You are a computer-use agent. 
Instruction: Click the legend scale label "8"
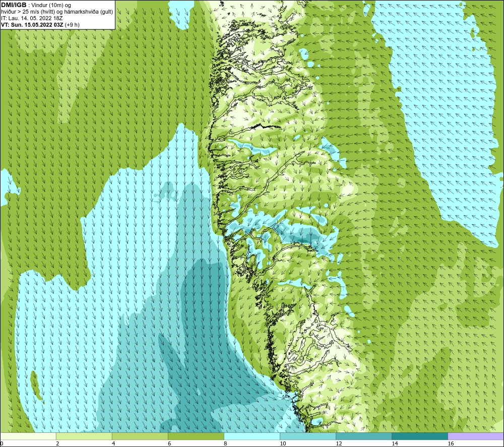click(225, 443)
